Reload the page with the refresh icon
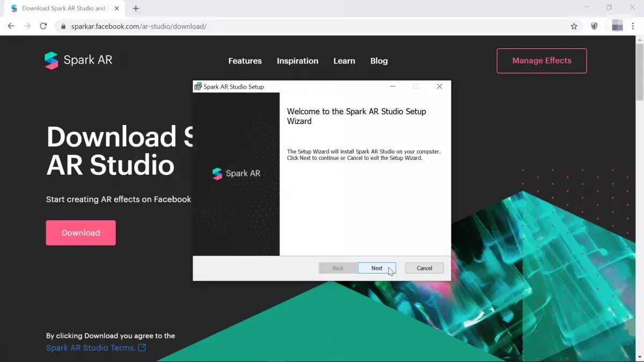Image resolution: width=644 pixels, height=362 pixels. [43, 26]
